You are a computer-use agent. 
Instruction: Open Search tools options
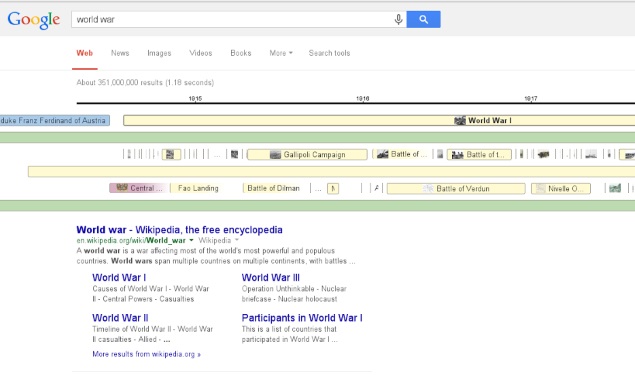329,53
